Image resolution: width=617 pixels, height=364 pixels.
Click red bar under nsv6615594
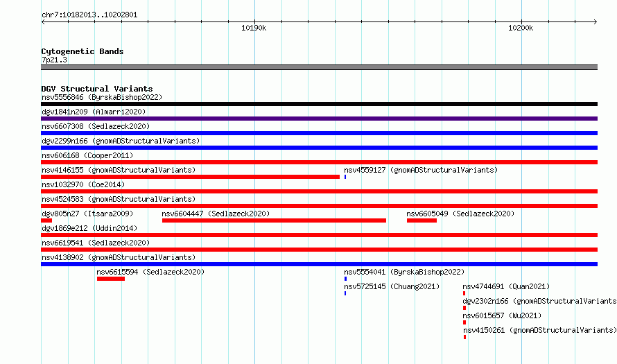(x=111, y=279)
